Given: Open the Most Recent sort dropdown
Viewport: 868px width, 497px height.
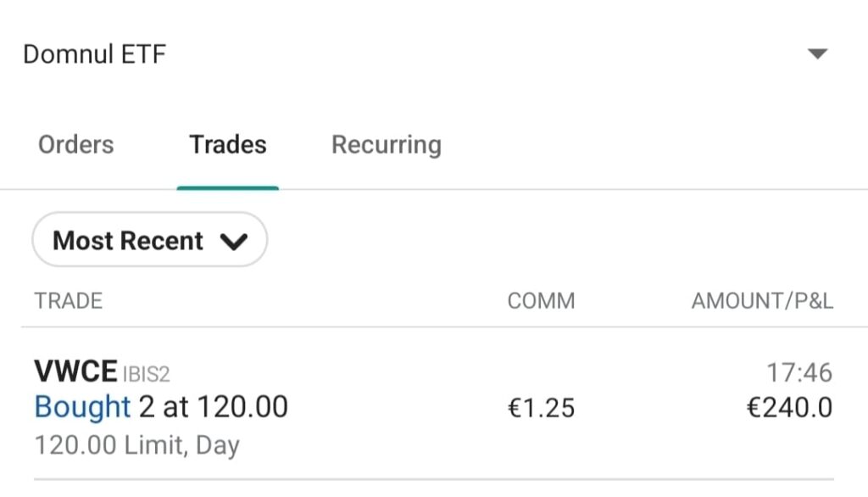Looking at the screenshot, I should pyautogui.click(x=150, y=241).
